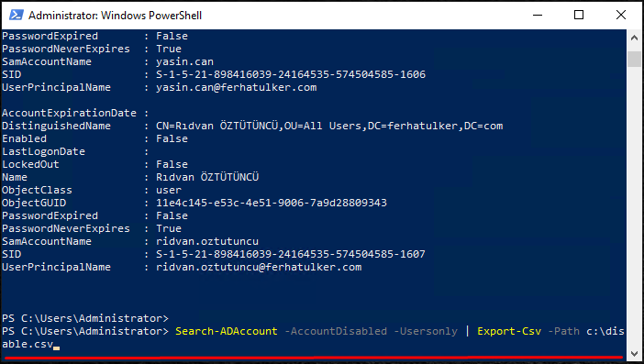Click the 'Administrator: Windows PowerShell' title text

(115, 16)
